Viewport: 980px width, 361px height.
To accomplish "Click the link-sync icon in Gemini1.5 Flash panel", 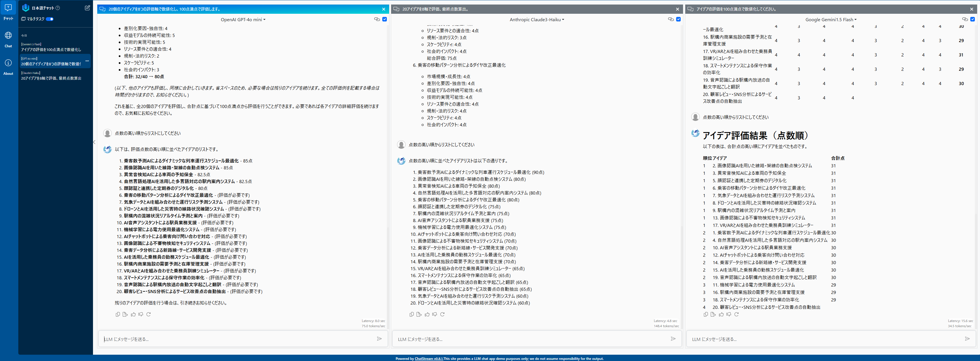I will click(x=965, y=19).
